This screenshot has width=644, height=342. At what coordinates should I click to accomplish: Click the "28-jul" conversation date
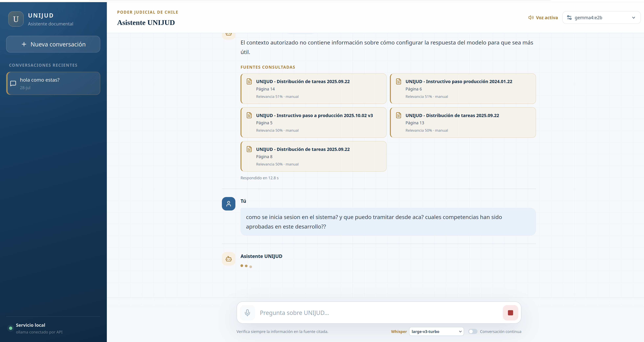click(x=25, y=88)
